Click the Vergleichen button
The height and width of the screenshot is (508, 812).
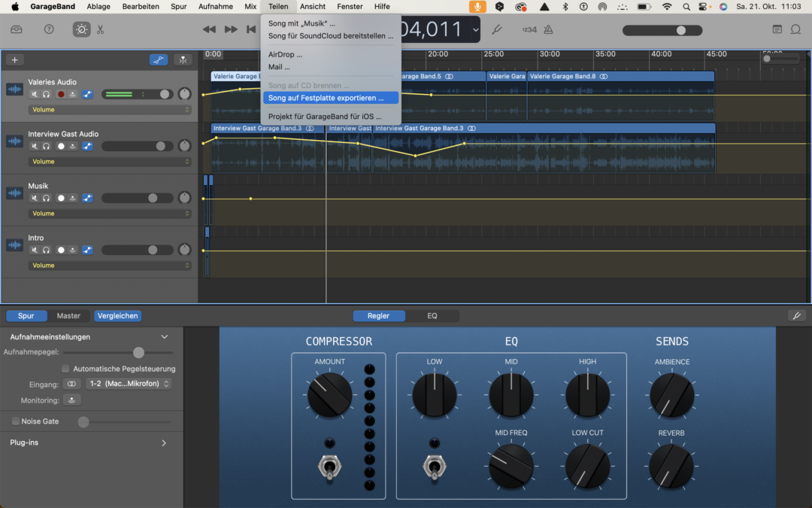click(x=117, y=315)
